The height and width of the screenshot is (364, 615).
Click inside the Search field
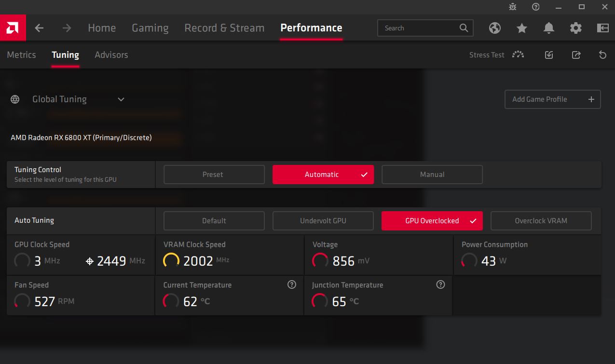tap(425, 28)
